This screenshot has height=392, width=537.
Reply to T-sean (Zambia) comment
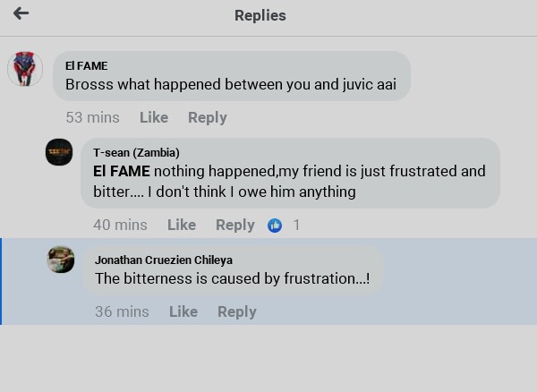pos(234,225)
